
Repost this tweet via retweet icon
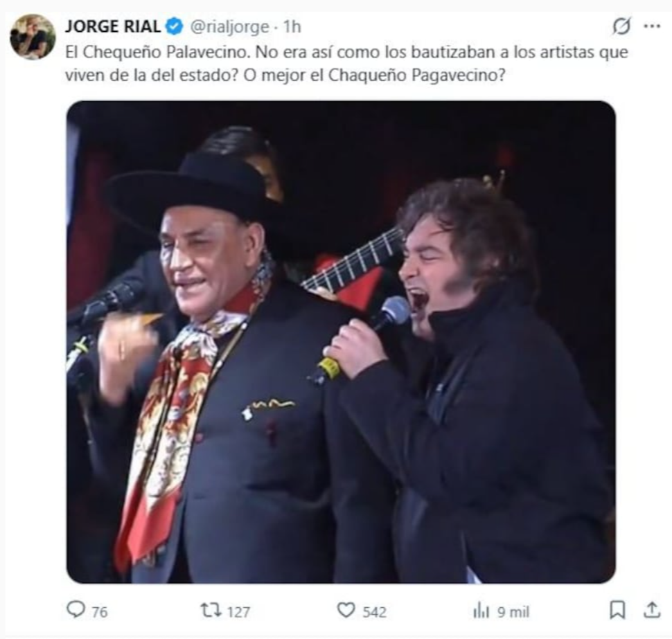pos(210,610)
